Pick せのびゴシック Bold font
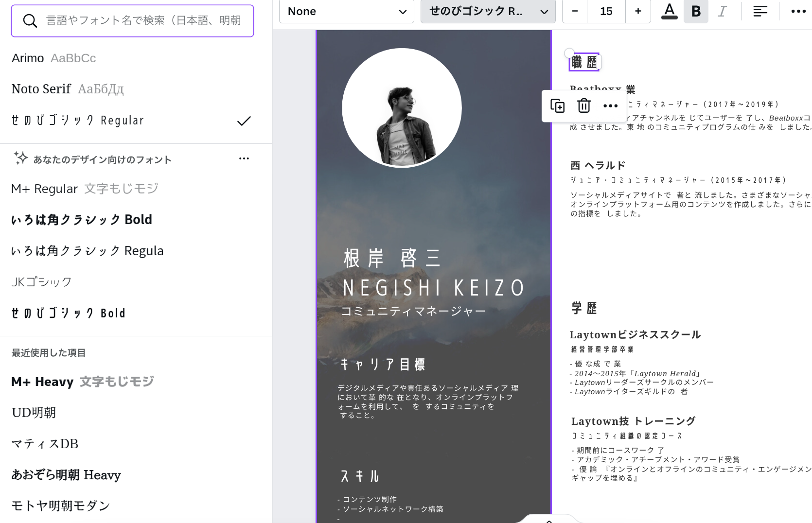Image resolution: width=812 pixels, height=523 pixels. [69, 313]
